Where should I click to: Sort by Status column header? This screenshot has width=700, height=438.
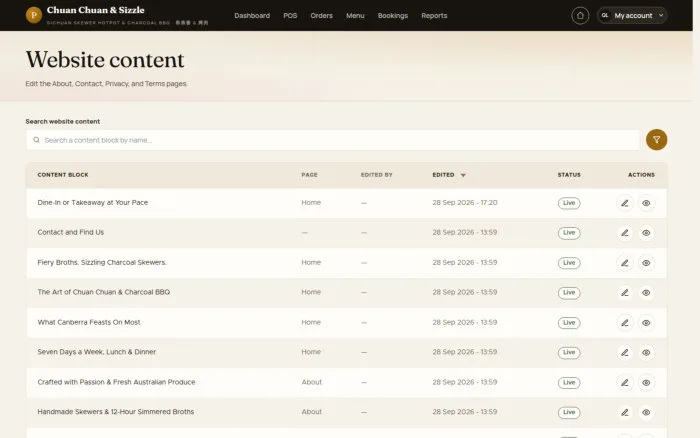coord(569,175)
